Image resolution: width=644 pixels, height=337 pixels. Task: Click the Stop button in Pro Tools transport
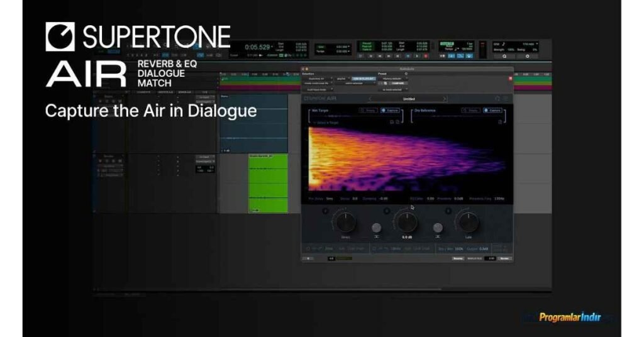click(408, 56)
